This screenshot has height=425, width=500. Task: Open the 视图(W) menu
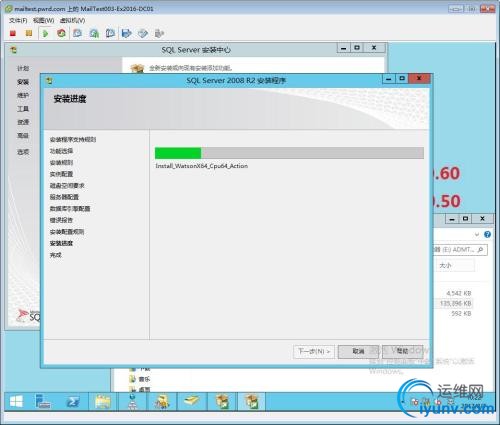pos(44,21)
